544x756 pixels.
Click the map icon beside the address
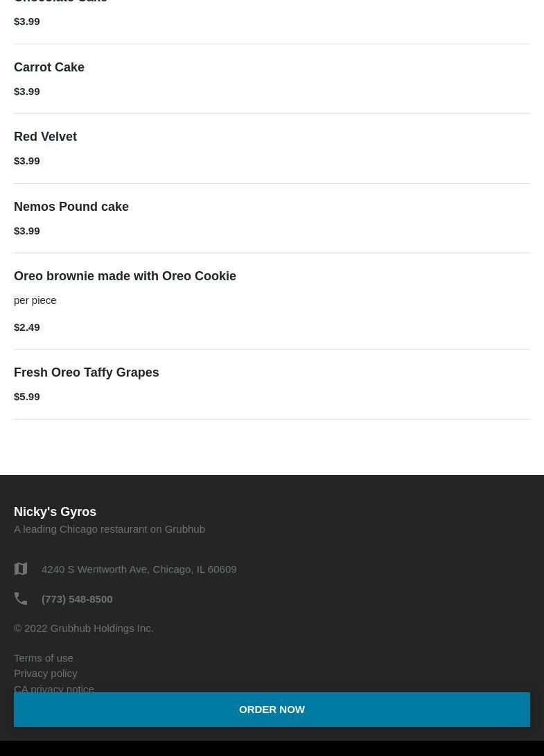(x=21, y=569)
